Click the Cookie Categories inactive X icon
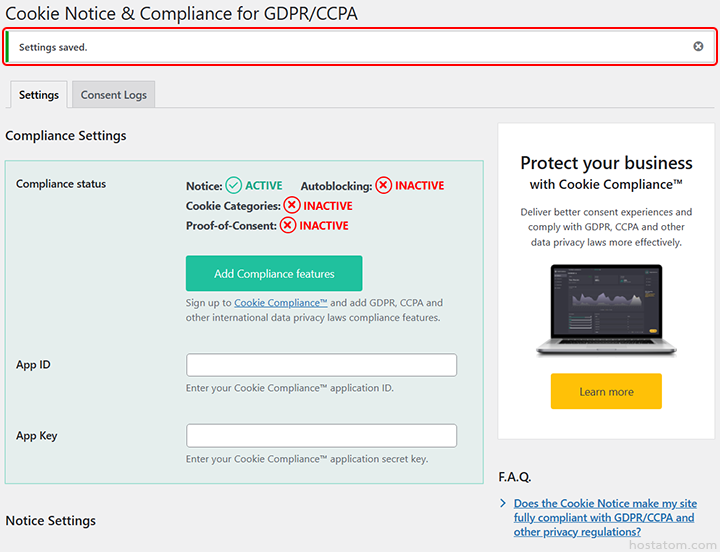The width and height of the screenshot is (720, 552). (x=292, y=205)
